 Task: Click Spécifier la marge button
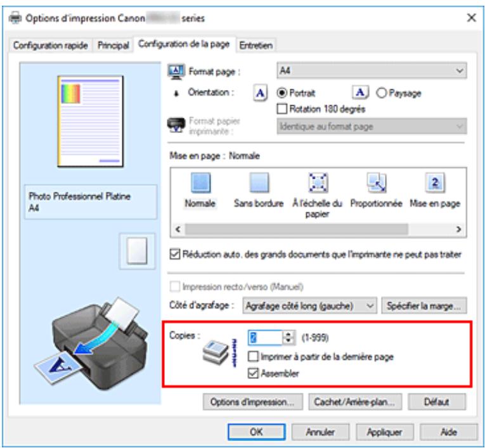point(424,306)
